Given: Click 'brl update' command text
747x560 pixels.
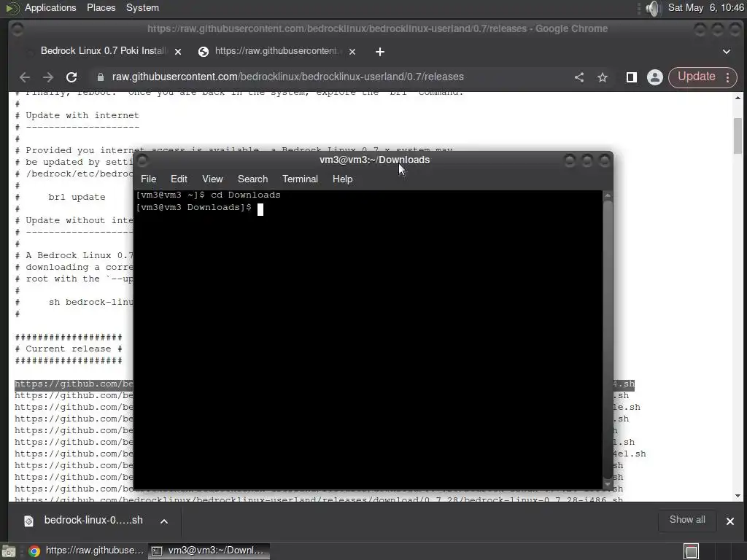Looking at the screenshot, I should pyautogui.click(x=77, y=197).
